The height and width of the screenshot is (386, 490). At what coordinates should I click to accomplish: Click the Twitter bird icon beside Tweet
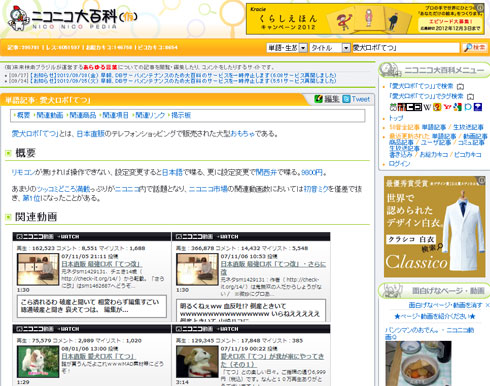[346, 99]
